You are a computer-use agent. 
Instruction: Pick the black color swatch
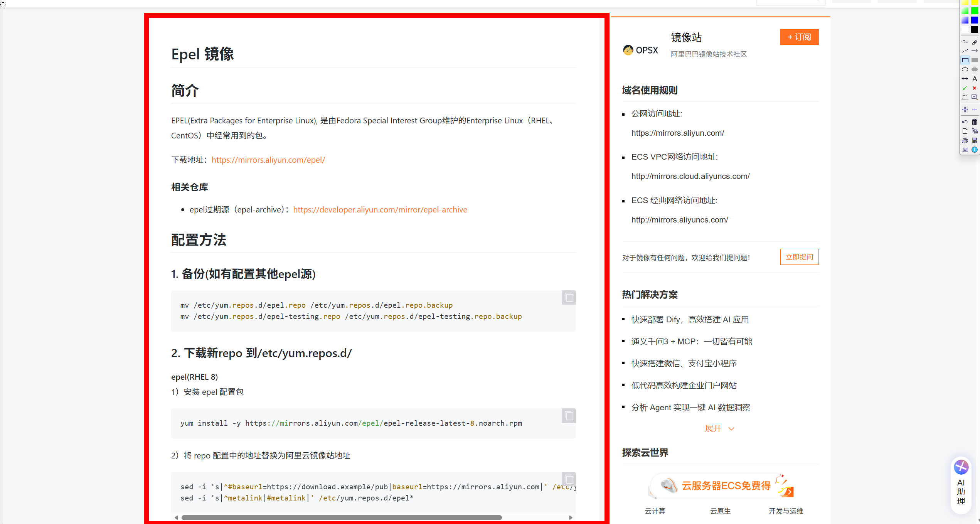975,29
